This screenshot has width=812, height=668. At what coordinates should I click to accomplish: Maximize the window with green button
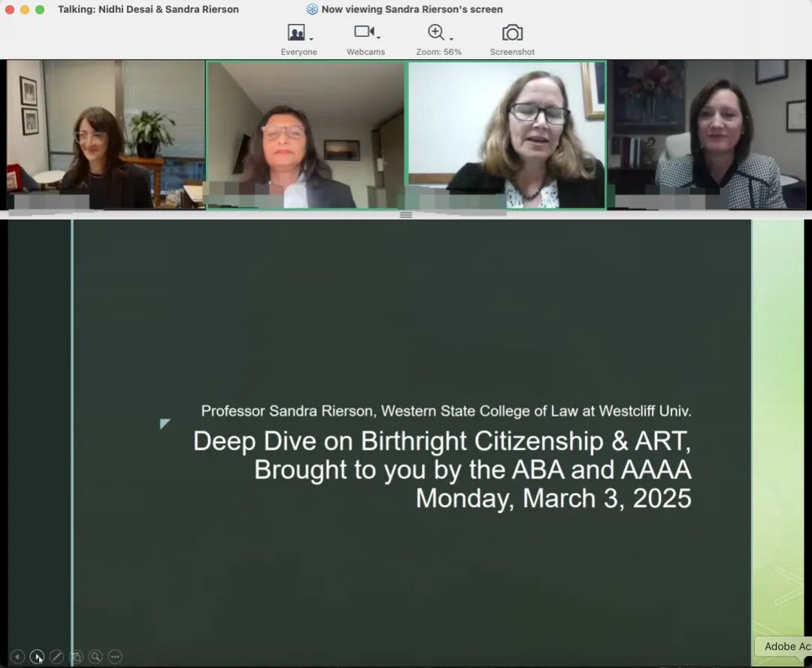[x=40, y=9]
